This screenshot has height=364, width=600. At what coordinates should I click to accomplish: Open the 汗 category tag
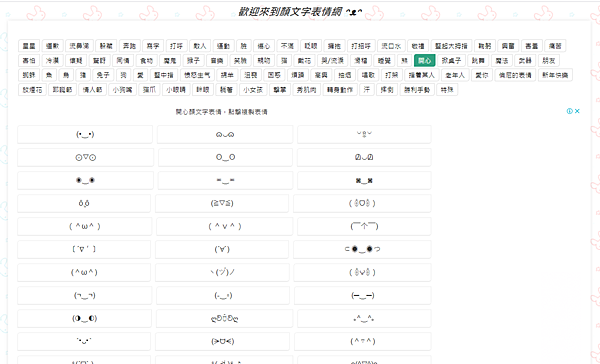[x=367, y=90]
